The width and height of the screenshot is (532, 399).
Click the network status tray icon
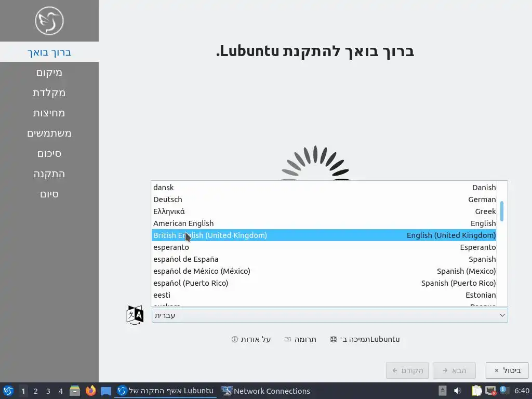point(490,391)
